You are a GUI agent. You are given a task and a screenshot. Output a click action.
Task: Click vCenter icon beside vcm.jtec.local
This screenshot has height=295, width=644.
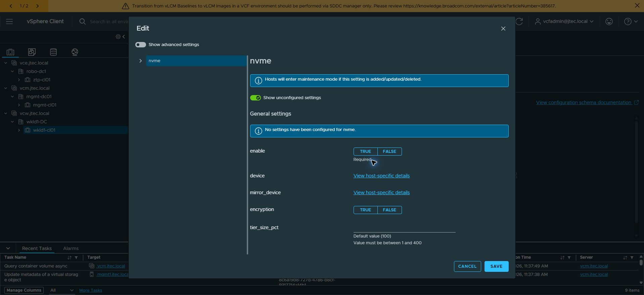coord(14,88)
